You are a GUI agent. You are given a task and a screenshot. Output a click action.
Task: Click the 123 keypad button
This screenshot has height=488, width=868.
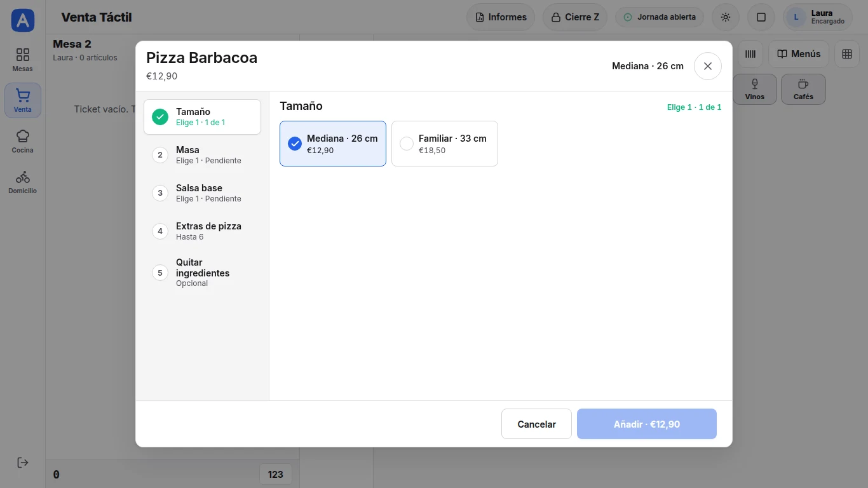tap(276, 474)
